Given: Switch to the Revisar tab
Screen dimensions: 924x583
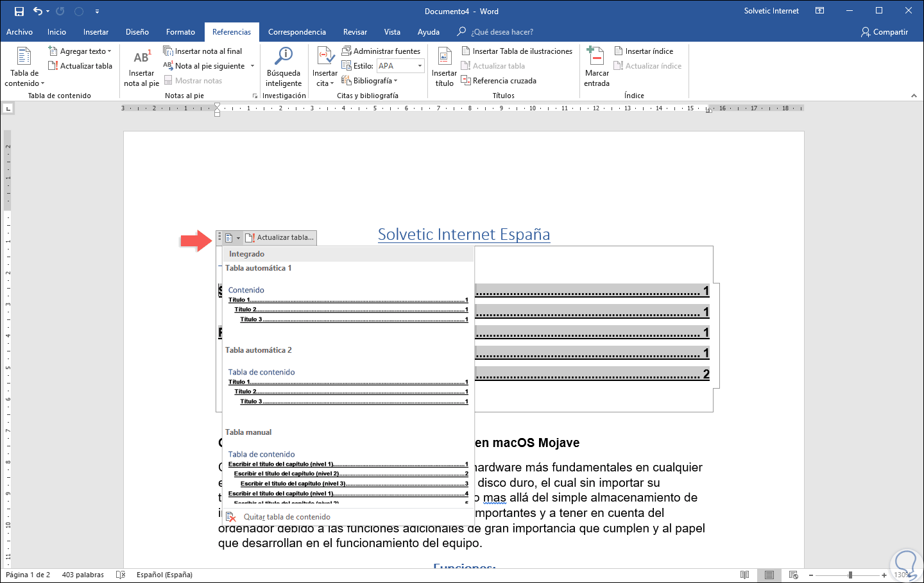Looking at the screenshot, I should click(x=355, y=32).
